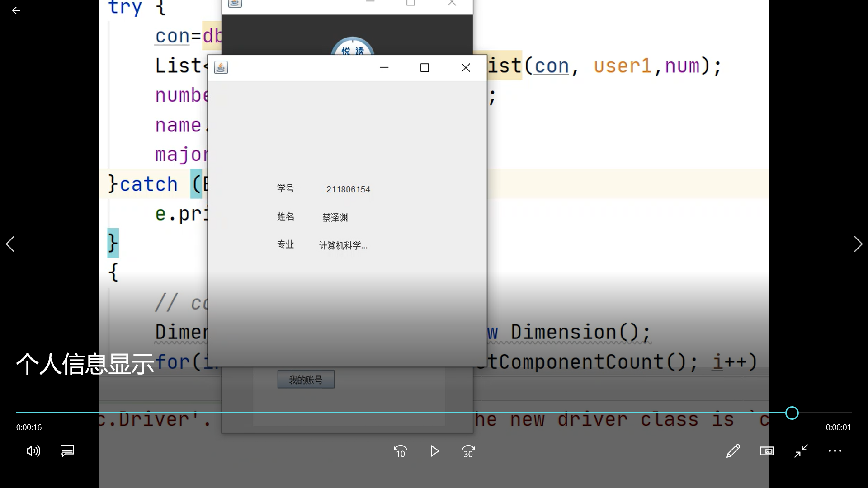Go to previous item arrow
The width and height of the screenshot is (868, 488).
[x=10, y=244]
